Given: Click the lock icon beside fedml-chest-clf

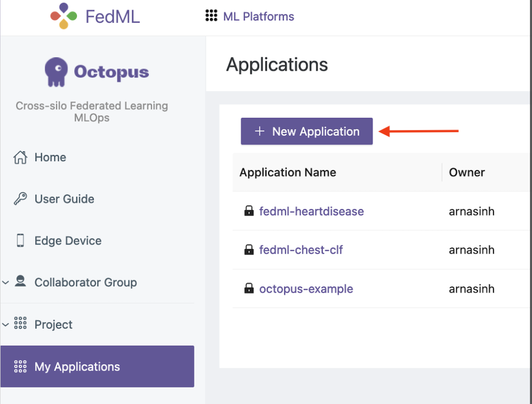Looking at the screenshot, I should tap(249, 250).
